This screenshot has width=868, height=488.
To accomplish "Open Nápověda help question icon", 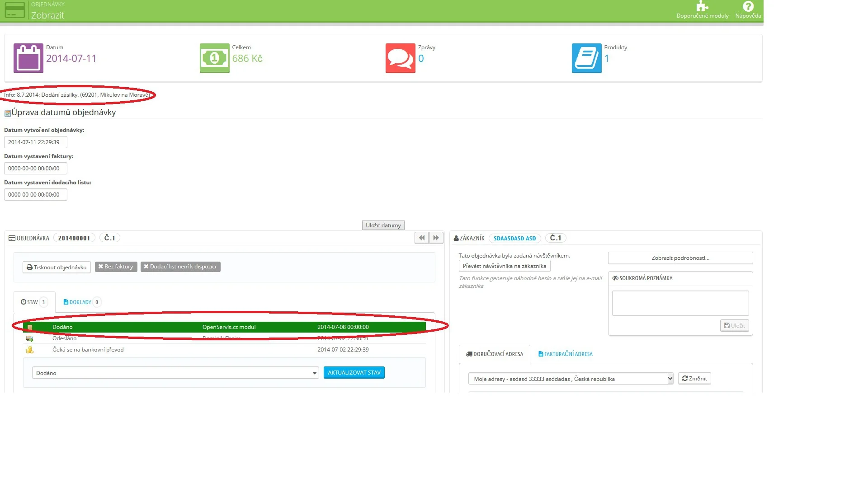I will click(748, 7).
